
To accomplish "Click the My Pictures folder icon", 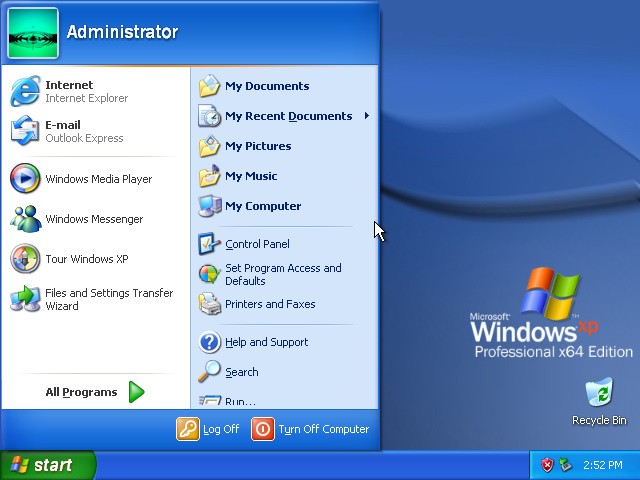I will point(209,146).
